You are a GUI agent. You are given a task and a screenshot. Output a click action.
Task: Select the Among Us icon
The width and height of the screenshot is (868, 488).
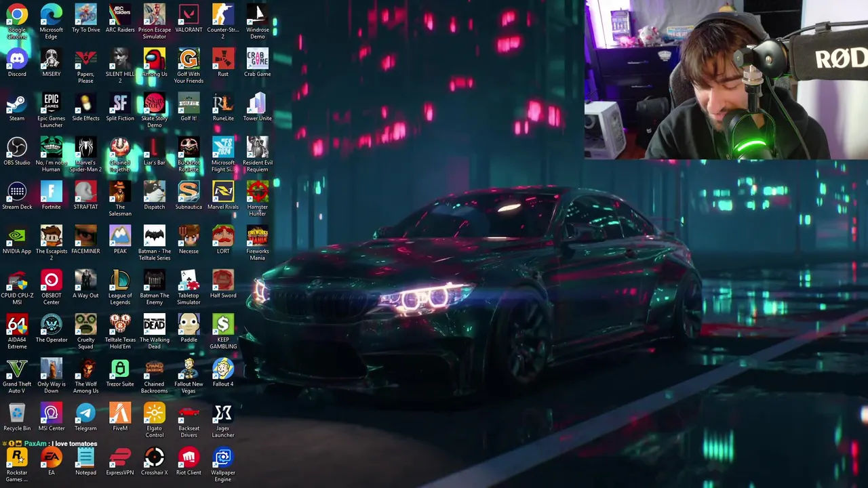[x=155, y=59]
